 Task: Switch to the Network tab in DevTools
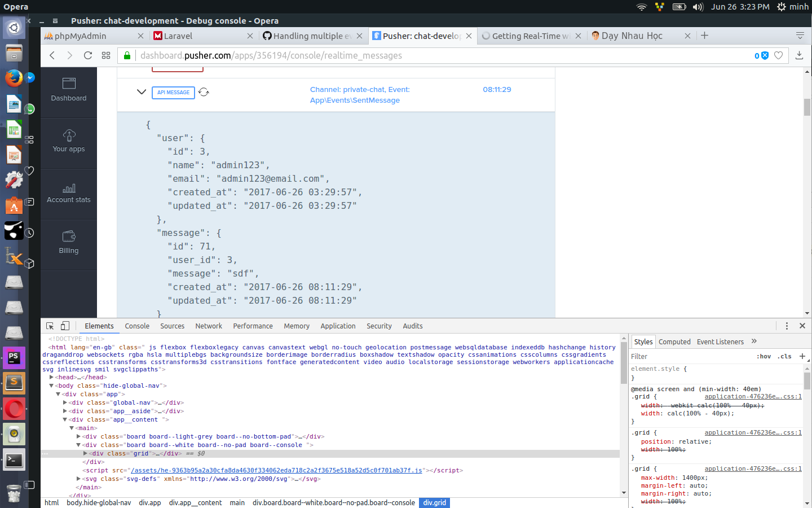[x=209, y=326]
